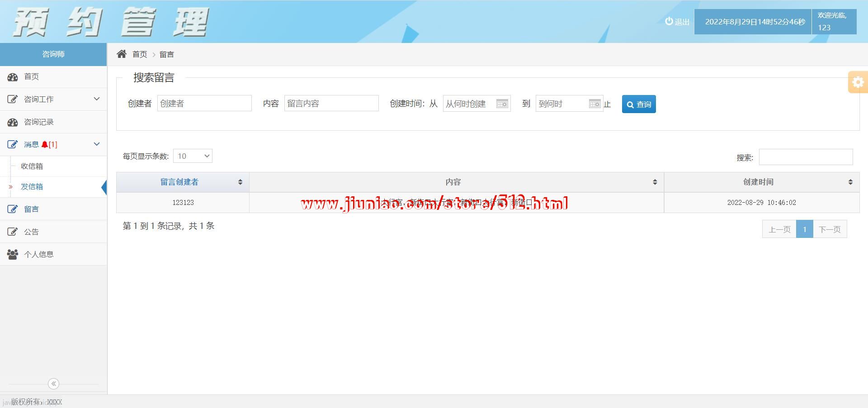
Task: Click the dashboard icon beside 咨询记录
Action: (13, 122)
